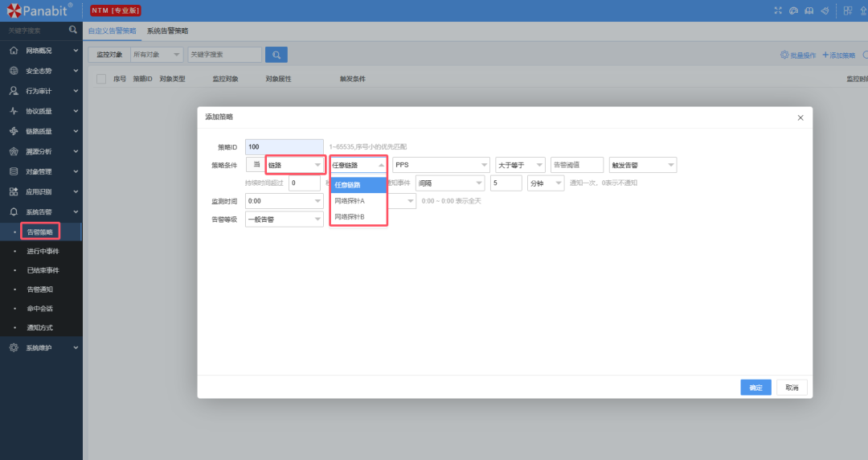Image resolution: width=868 pixels, height=460 pixels.
Task: Open the PPS metric dropdown
Action: tap(441, 165)
